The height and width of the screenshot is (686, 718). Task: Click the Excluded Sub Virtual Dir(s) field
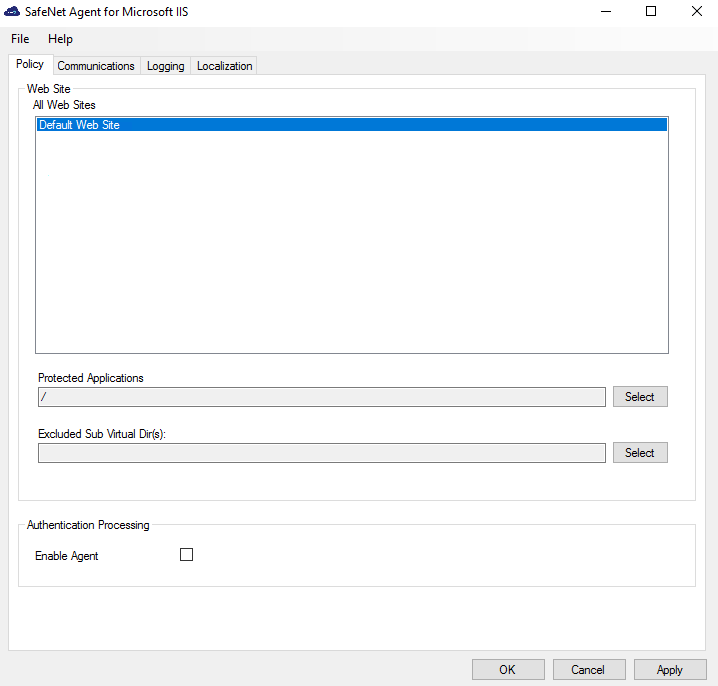pyautogui.click(x=321, y=453)
